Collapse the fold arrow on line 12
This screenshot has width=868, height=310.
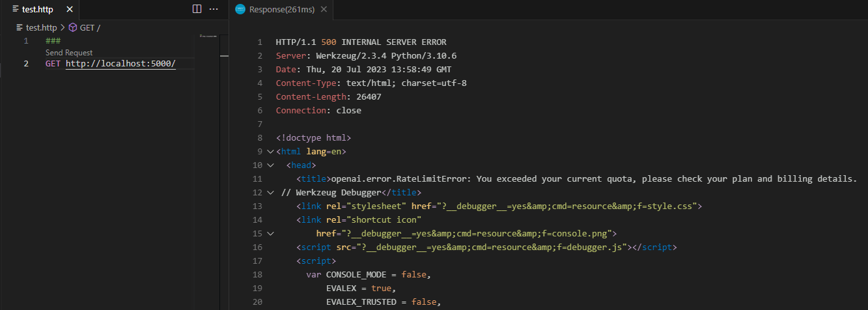[x=270, y=193]
